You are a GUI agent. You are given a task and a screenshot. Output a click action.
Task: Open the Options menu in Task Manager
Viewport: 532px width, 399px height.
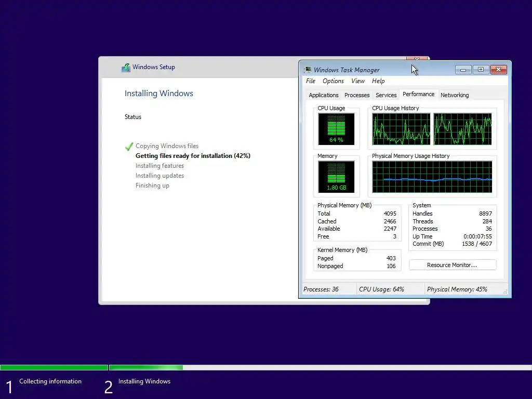333,81
